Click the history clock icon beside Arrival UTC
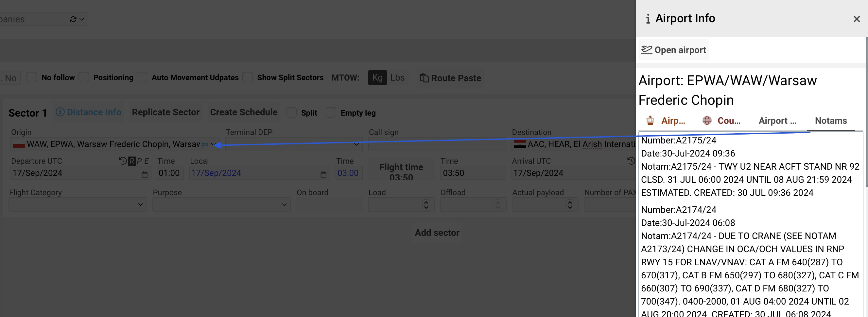868x317 pixels. [631, 161]
